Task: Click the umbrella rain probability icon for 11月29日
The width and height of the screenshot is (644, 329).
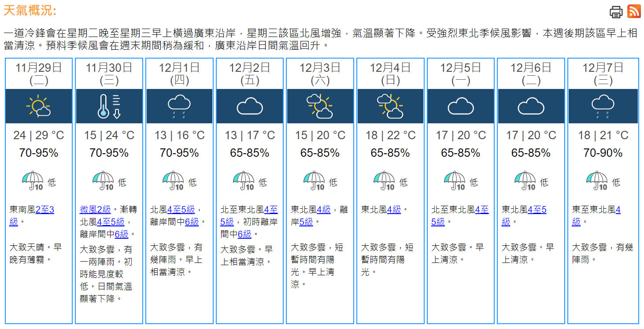Action: pyautogui.click(x=33, y=181)
